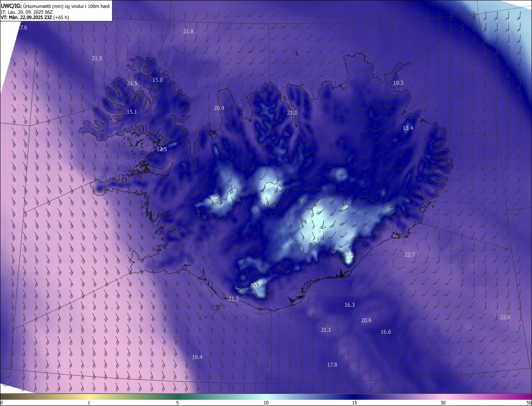The height and width of the screenshot is (406, 532).
Task: Click the 22.8 value label
Action: 505,318
